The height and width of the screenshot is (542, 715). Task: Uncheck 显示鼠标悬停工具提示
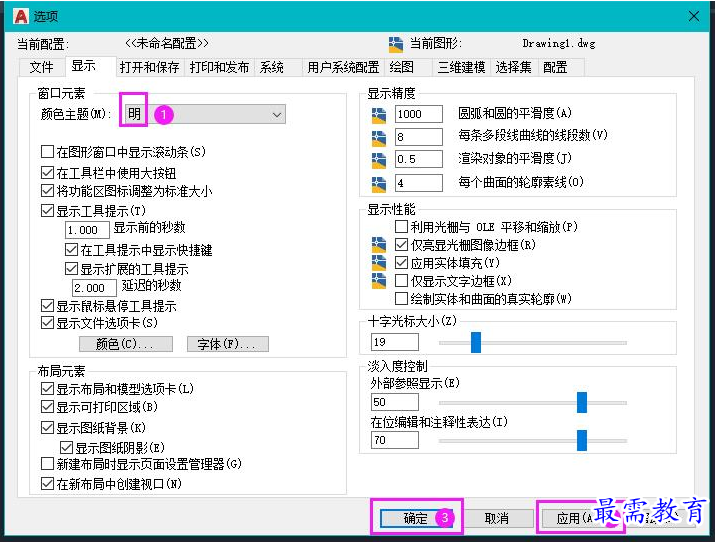47,305
